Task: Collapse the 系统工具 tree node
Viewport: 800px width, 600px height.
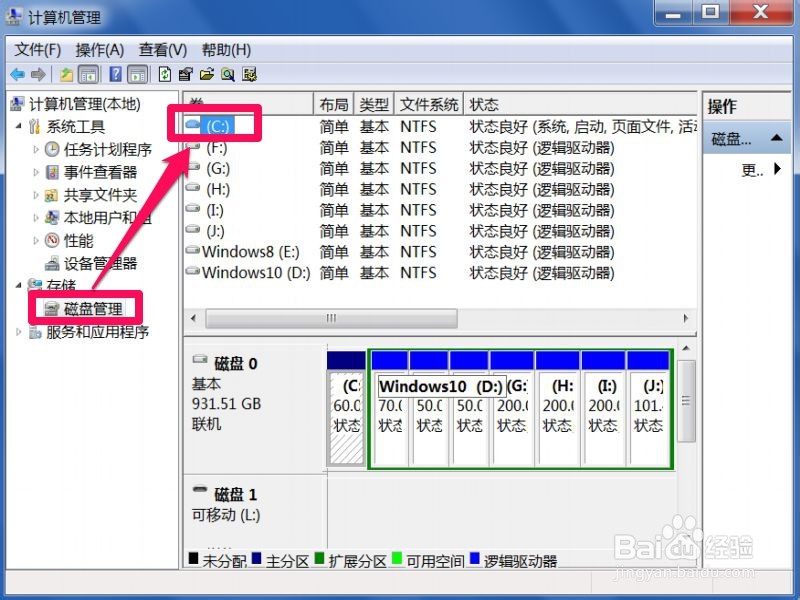Action: coord(18,125)
